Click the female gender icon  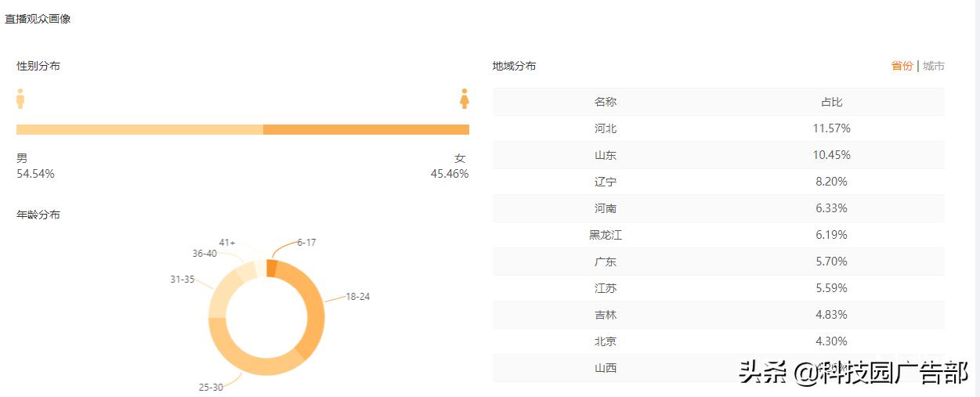[x=465, y=99]
